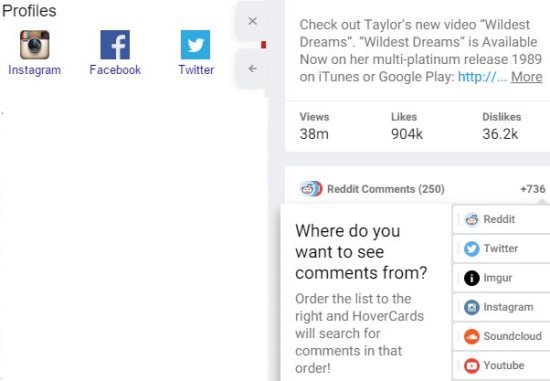Open the Facebook profile icon
This screenshot has height=381, width=550.
115,45
